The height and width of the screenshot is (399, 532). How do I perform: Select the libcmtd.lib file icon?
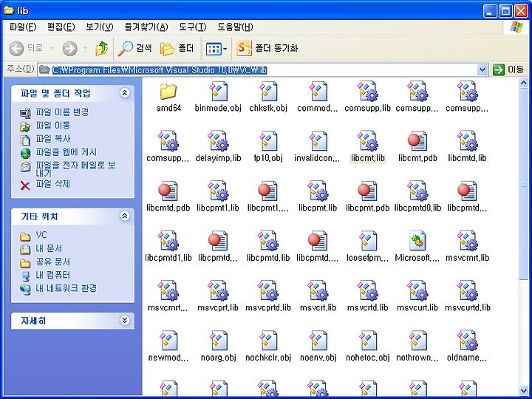coord(467,141)
